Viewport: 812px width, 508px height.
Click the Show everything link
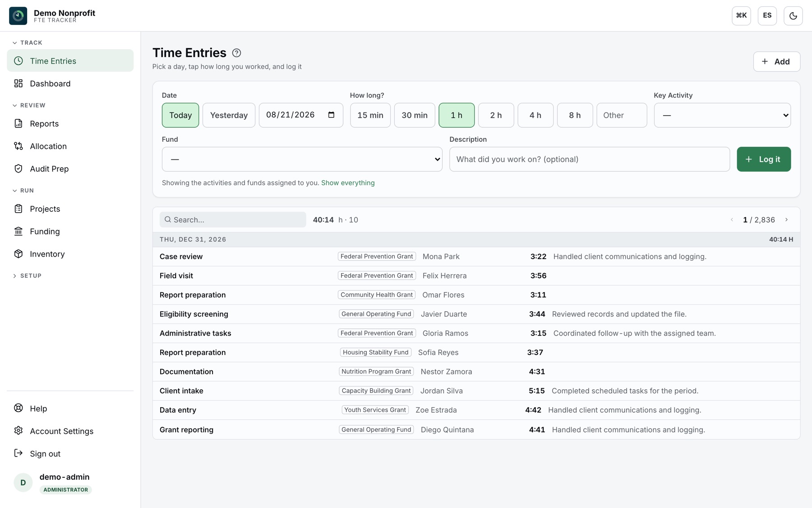348,183
